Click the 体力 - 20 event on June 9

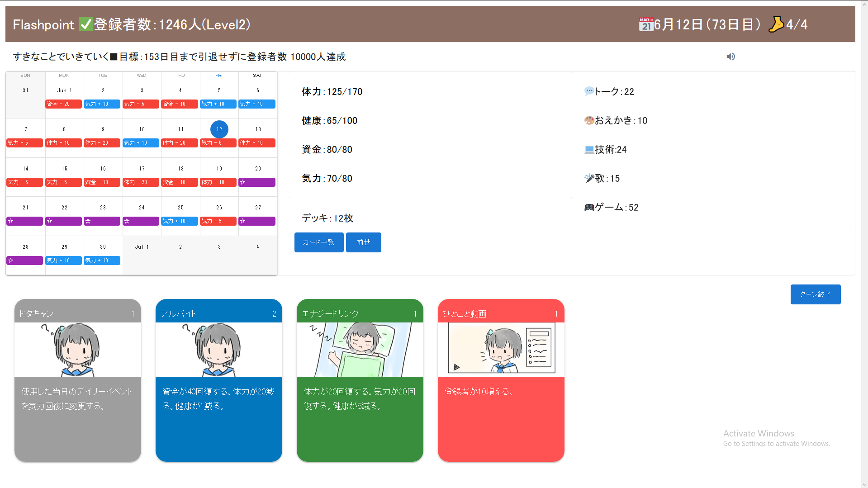point(102,143)
